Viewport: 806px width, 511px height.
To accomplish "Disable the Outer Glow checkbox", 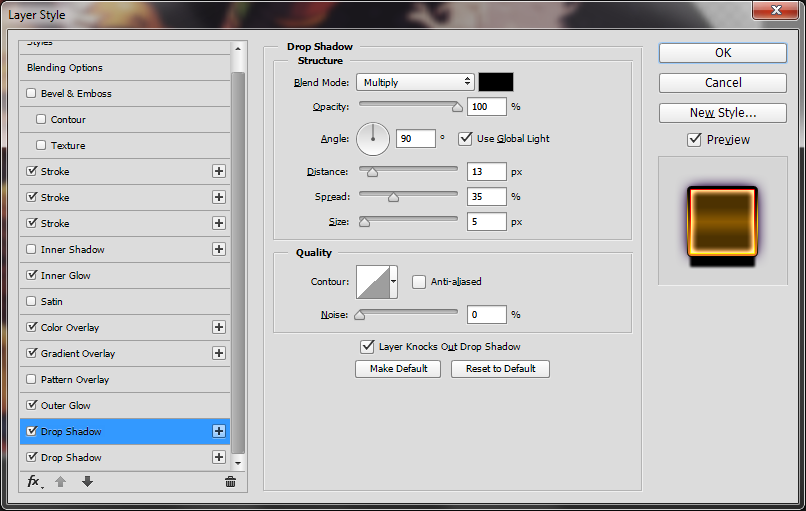I will (x=31, y=405).
